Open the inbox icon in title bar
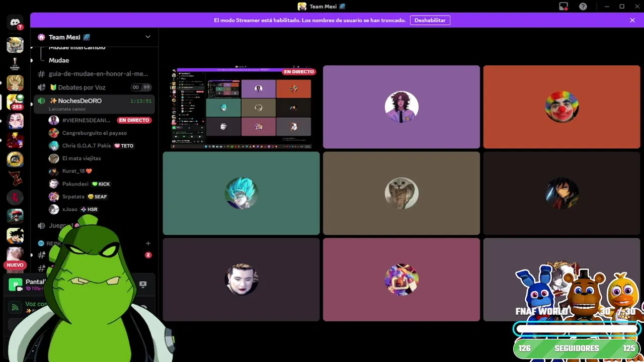This screenshot has height=362, width=644. [563, 7]
